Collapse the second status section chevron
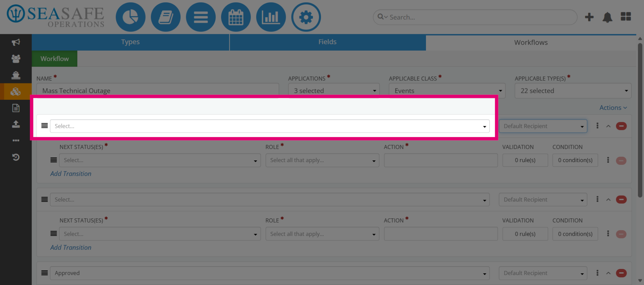Image resolution: width=644 pixels, height=285 pixels. (x=608, y=200)
